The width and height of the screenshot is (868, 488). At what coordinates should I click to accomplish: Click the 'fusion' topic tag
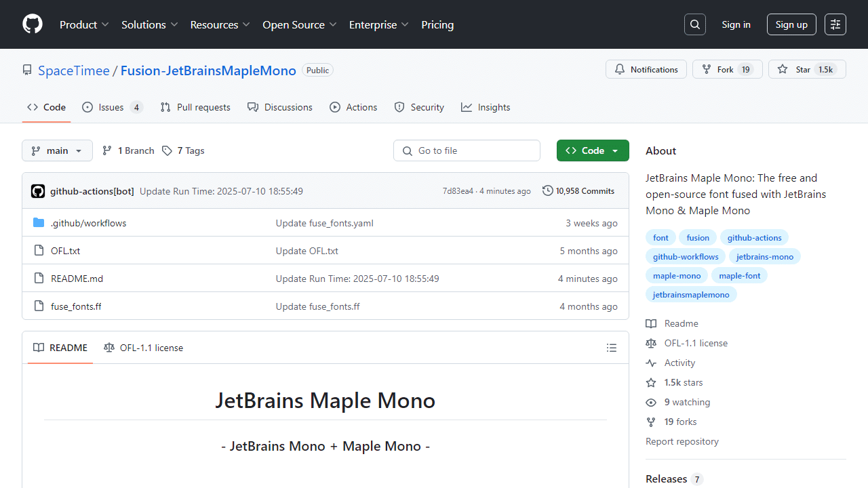(698, 238)
